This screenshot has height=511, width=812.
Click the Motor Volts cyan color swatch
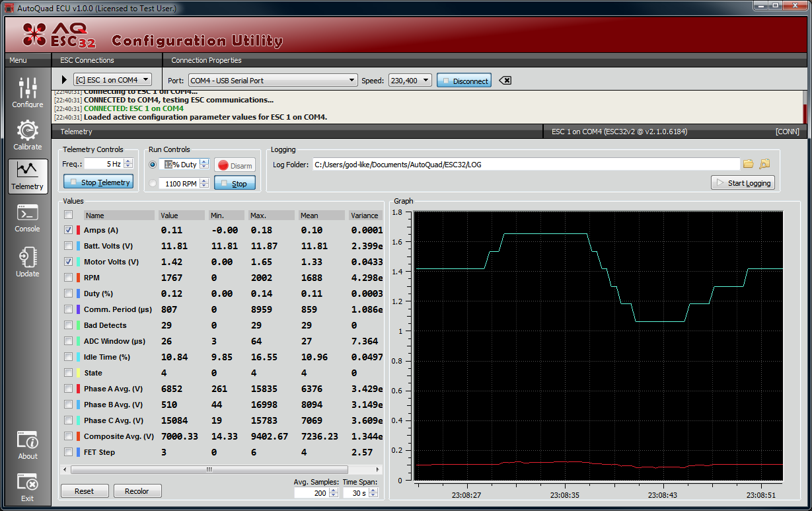[79, 262]
